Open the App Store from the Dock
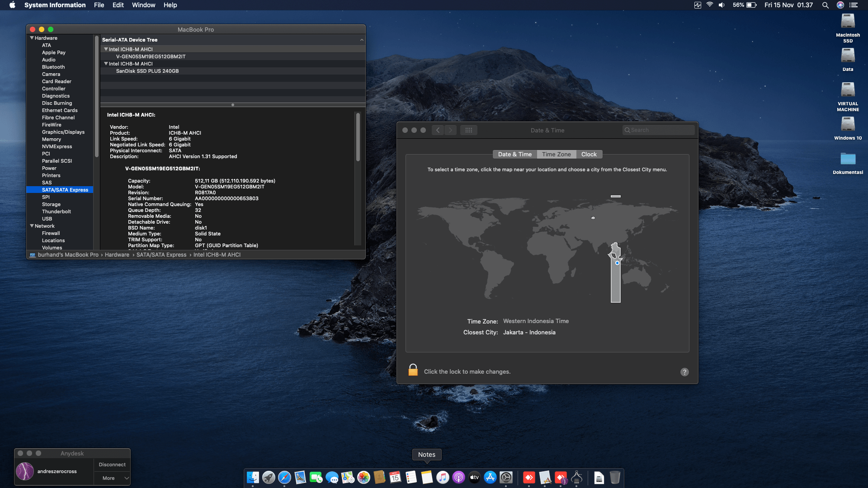Image resolution: width=868 pixels, height=488 pixels. 489,478
